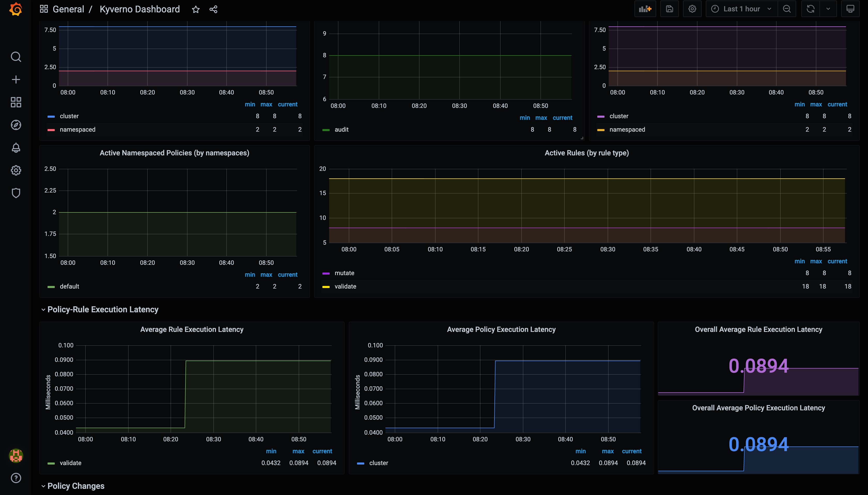Viewport: 868px width, 495px height.
Task: Mark Kyverno Dashboard as favorite with the star
Action: (x=196, y=9)
